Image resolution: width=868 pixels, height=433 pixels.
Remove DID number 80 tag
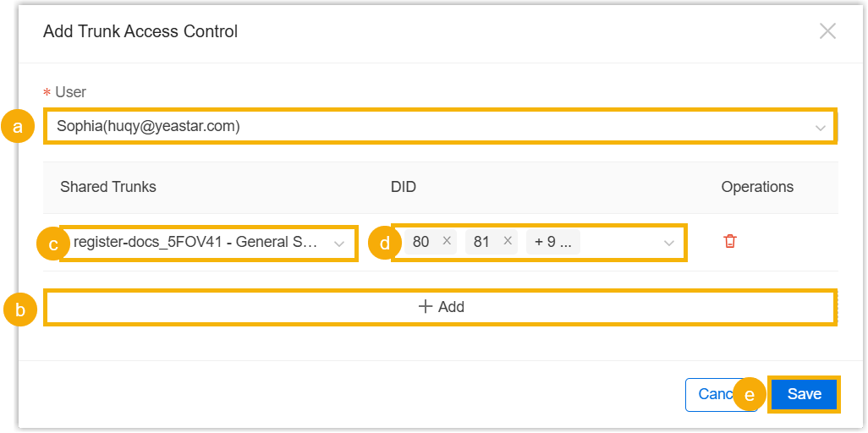tap(447, 241)
